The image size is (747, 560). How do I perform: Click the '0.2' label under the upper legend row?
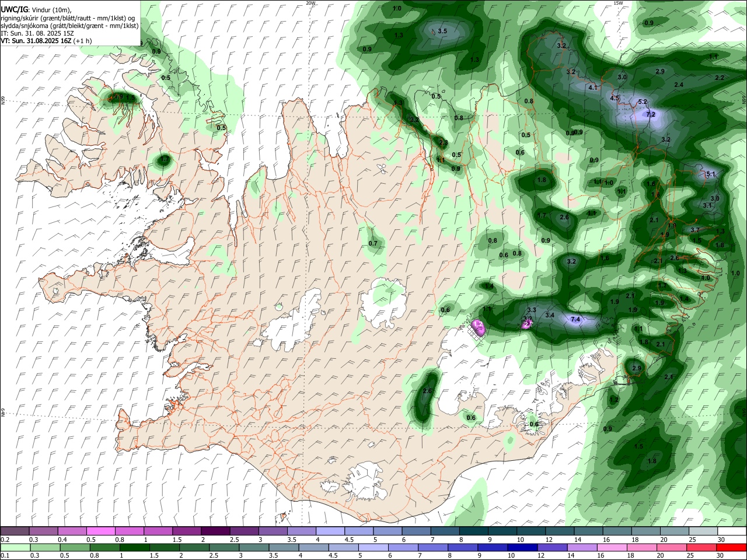pyautogui.click(x=5, y=540)
